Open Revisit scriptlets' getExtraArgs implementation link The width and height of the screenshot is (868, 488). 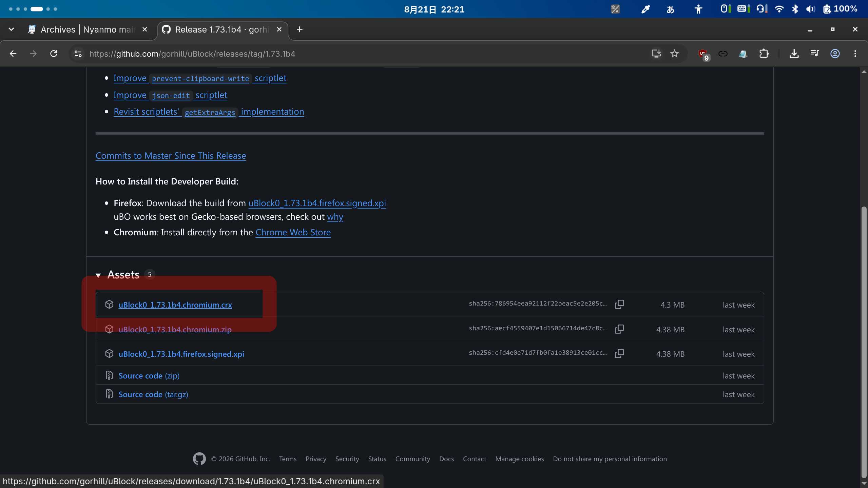pos(209,112)
